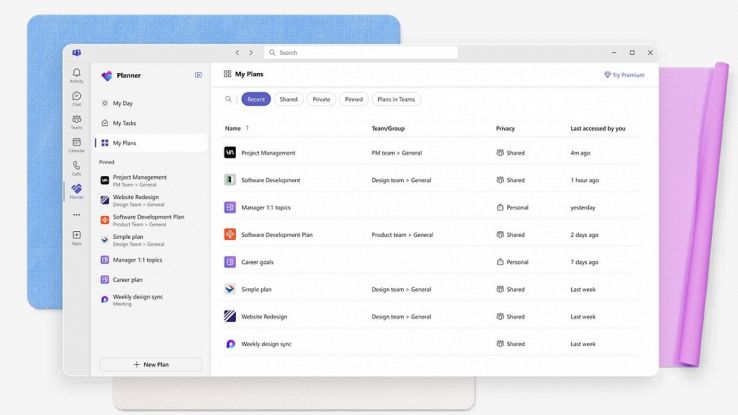The width and height of the screenshot is (738, 415).
Task: Open pinned Weekly design sync
Action: pos(151,300)
